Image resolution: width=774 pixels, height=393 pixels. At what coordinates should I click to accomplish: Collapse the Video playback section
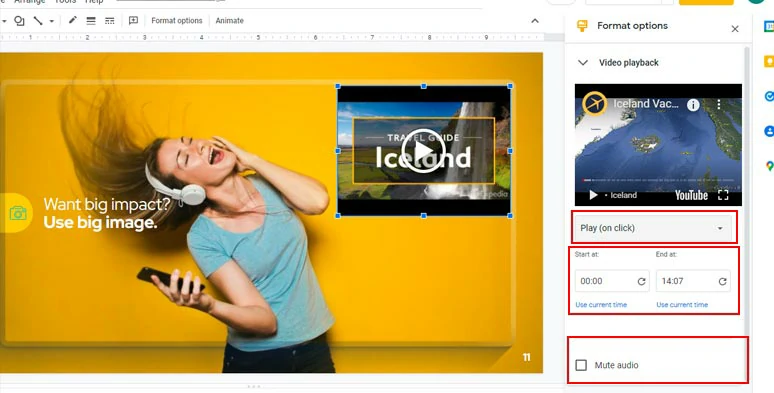coord(583,63)
